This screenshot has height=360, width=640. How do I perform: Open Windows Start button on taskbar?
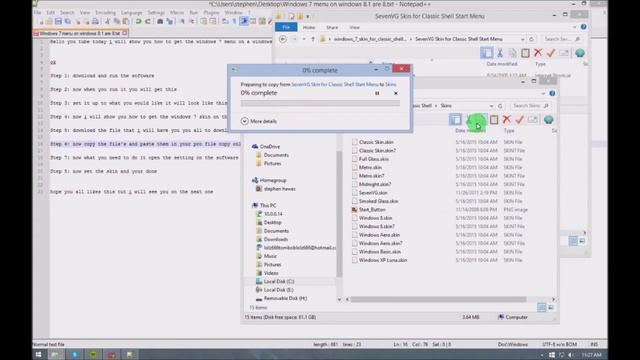click(x=38, y=355)
